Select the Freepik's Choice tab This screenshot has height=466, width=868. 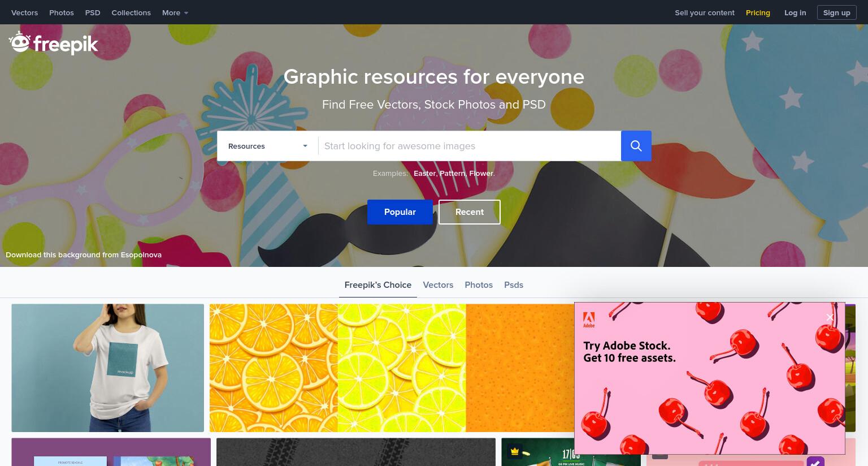[x=378, y=285]
